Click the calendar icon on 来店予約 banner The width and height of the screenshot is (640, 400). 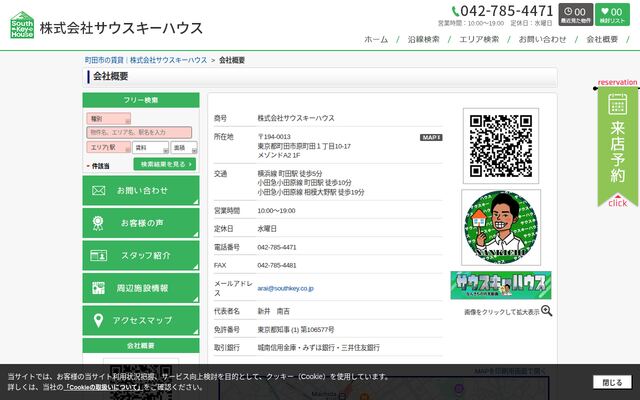click(617, 104)
